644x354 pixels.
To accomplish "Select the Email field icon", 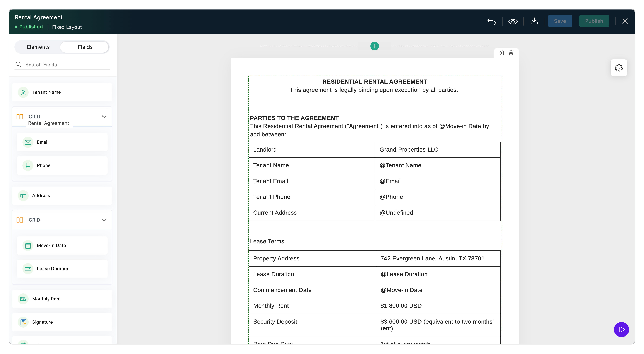I will (28, 142).
